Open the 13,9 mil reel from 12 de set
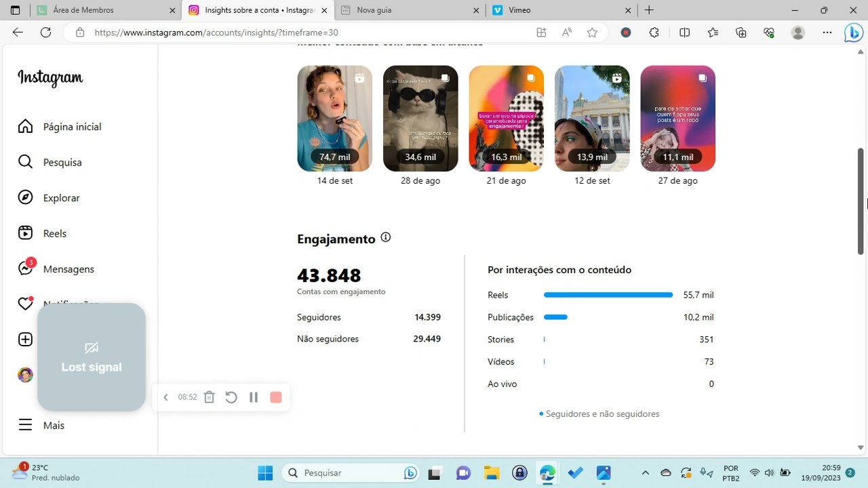This screenshot has height=488, width=868. coord(592,119)
